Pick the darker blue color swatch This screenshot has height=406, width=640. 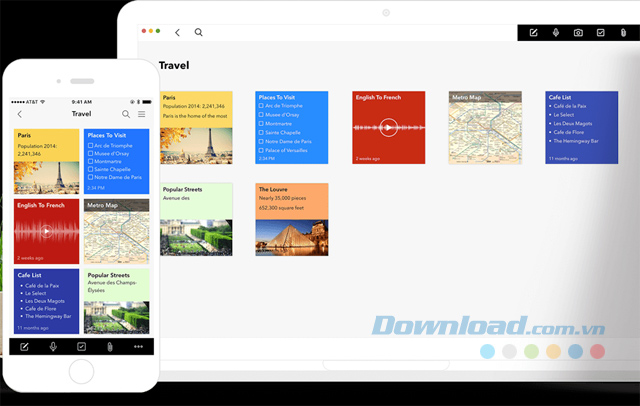576,351
